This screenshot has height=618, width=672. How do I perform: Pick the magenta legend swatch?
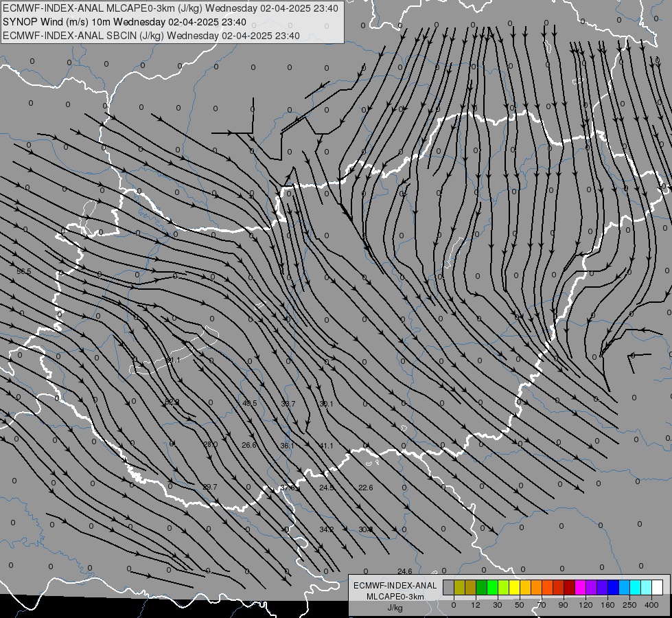point(581,587)
